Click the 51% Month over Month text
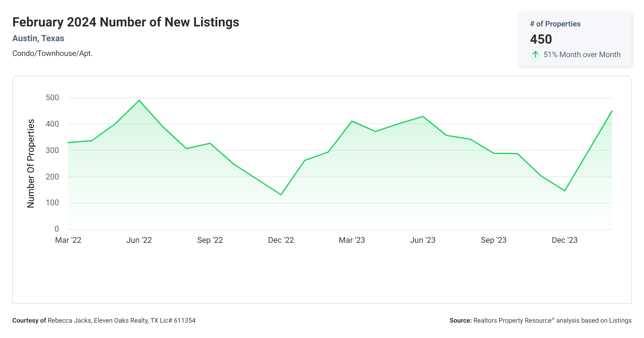Screen dimensions: 644x338 point(582,55)
